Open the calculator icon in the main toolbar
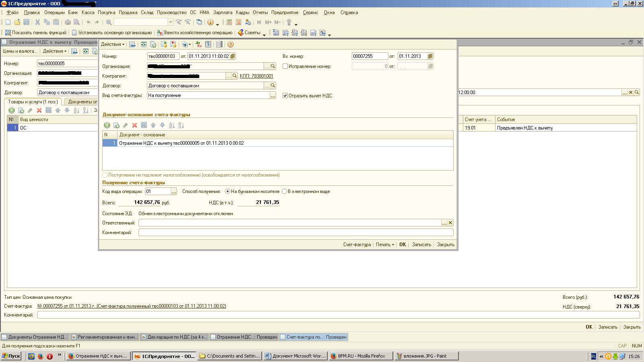The image size is (644, 362). click(x=229, y=23)
